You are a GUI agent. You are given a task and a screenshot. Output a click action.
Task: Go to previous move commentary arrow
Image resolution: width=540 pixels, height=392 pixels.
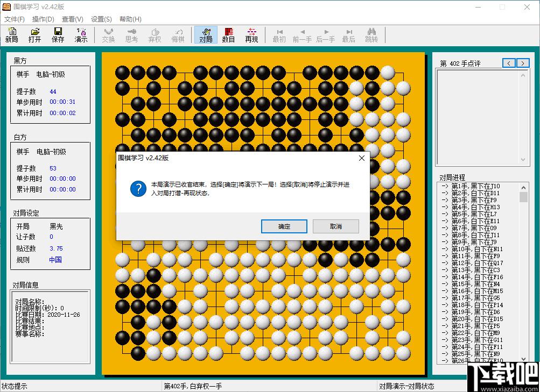[509, 63]
